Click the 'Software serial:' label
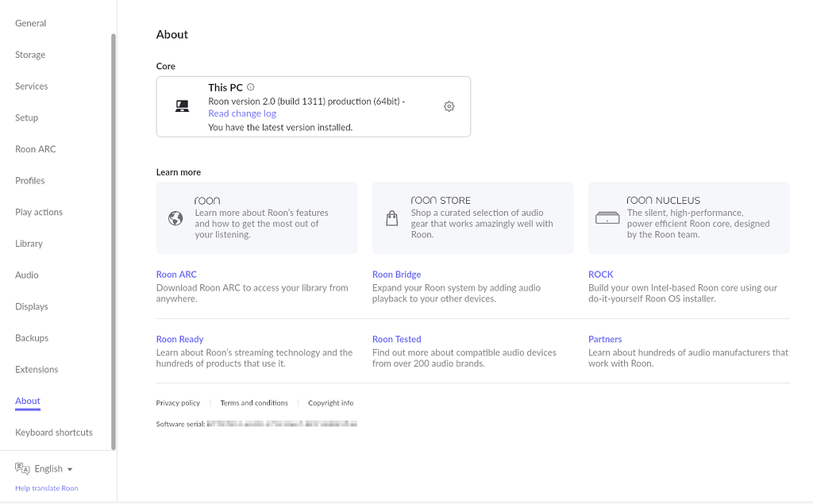 [180, 424]
